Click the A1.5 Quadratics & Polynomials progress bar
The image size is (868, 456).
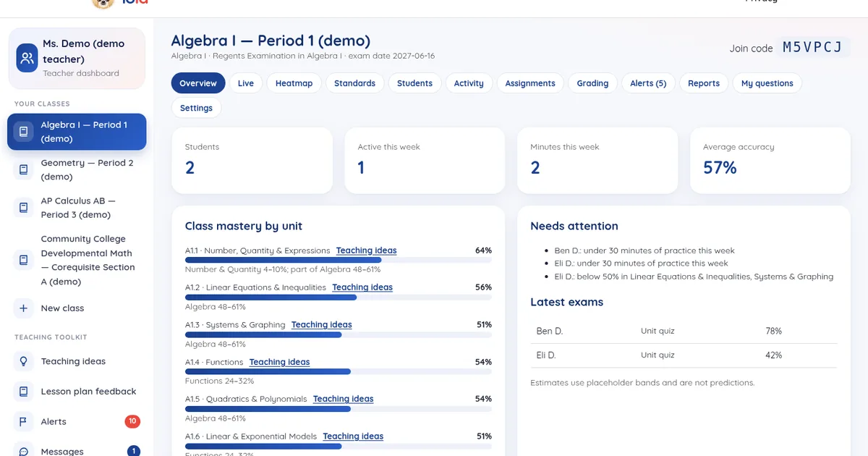point(339,408)
